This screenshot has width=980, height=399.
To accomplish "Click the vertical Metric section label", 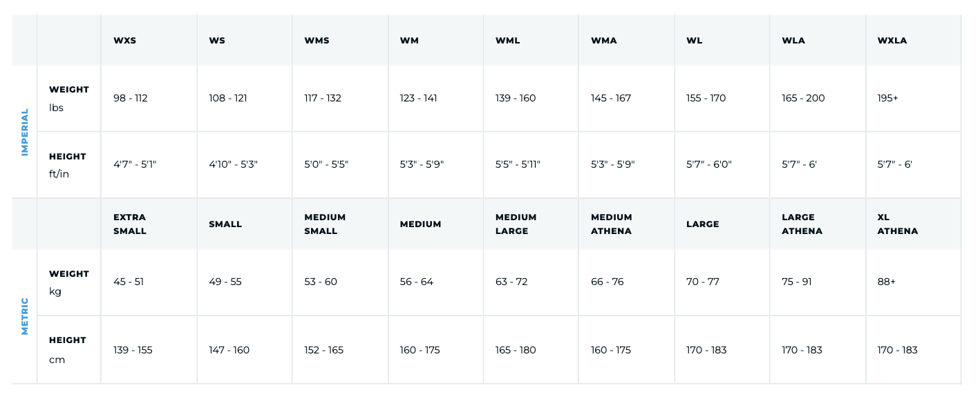I will 25,316.
